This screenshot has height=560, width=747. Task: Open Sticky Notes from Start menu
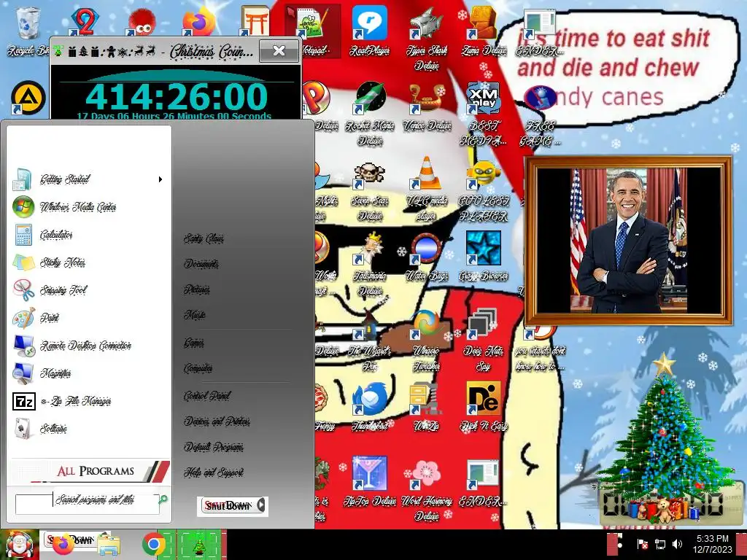[x=88, y=262]
